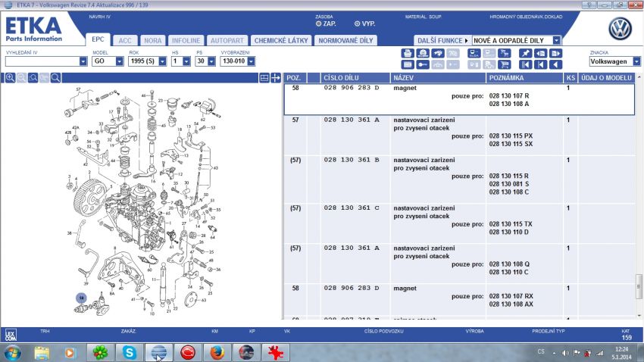Select the ZAP. radio option under Zásoba
The height and width of the screenshot is (362, 644).
coord(318,23)
